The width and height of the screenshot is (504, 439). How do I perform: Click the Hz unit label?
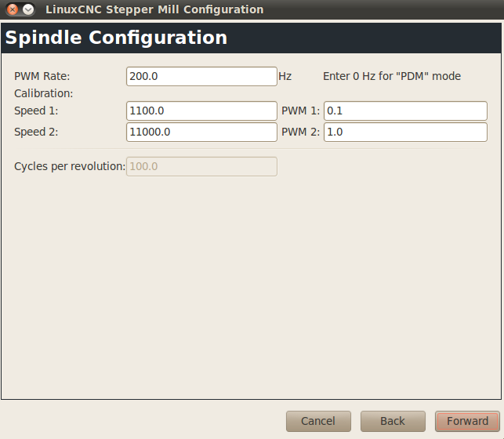tap(285, 77)
